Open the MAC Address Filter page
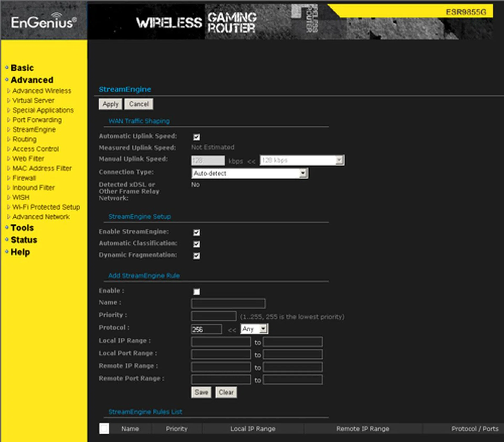Viewport: 504px width, 442px height. coord(41,168)
